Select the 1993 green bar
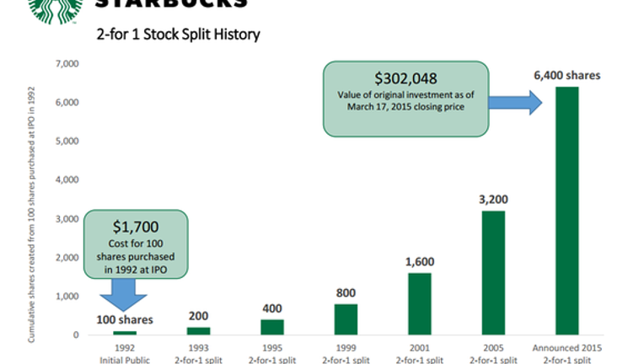Image resolution: width=644 pixels, height=364 pixels. 198,331
